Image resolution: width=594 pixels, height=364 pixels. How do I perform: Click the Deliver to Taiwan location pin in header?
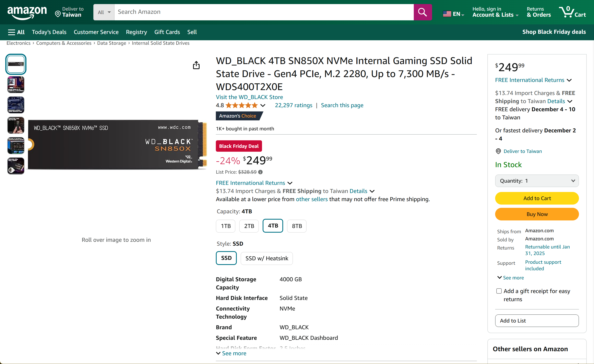point(58,14)
